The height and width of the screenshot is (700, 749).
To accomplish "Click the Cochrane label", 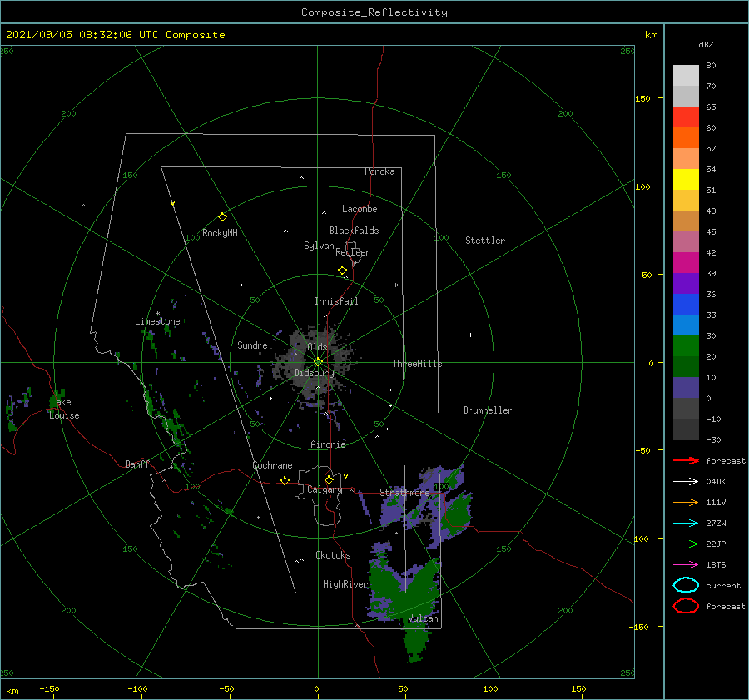I will tap(272, 465).
